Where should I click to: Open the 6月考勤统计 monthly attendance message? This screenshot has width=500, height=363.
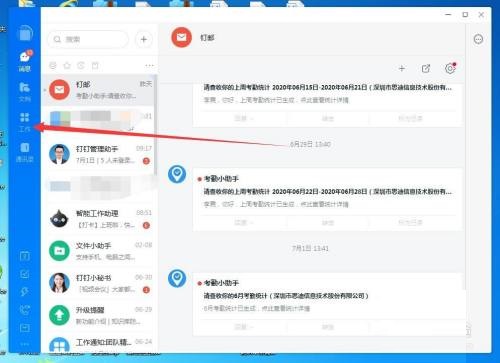pos(328,304)
